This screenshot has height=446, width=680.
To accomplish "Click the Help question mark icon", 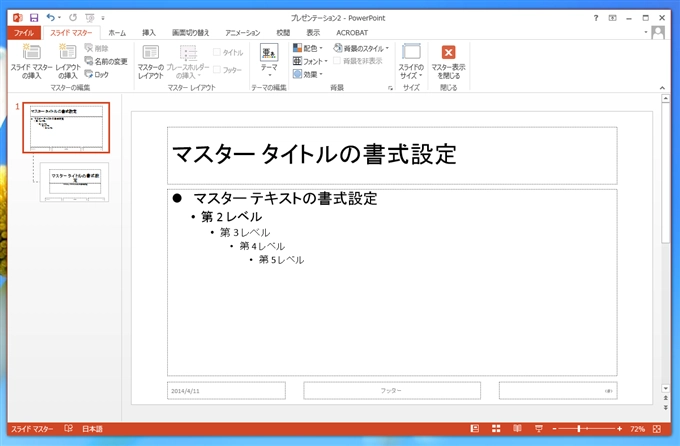I will click(x=596, y=18).
